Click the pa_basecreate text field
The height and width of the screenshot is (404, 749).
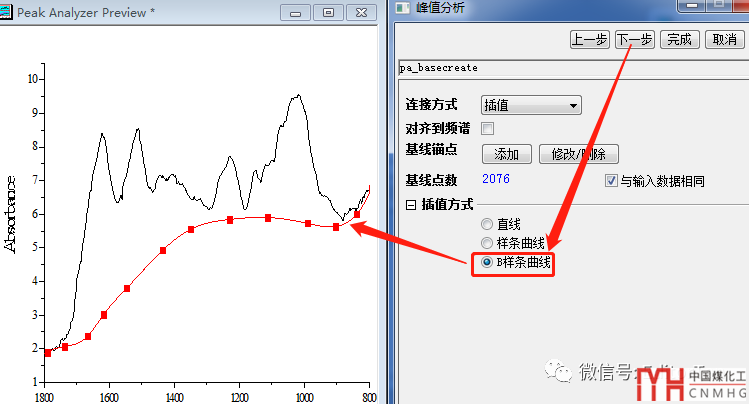pyautogui.click(x=573, y=68)
